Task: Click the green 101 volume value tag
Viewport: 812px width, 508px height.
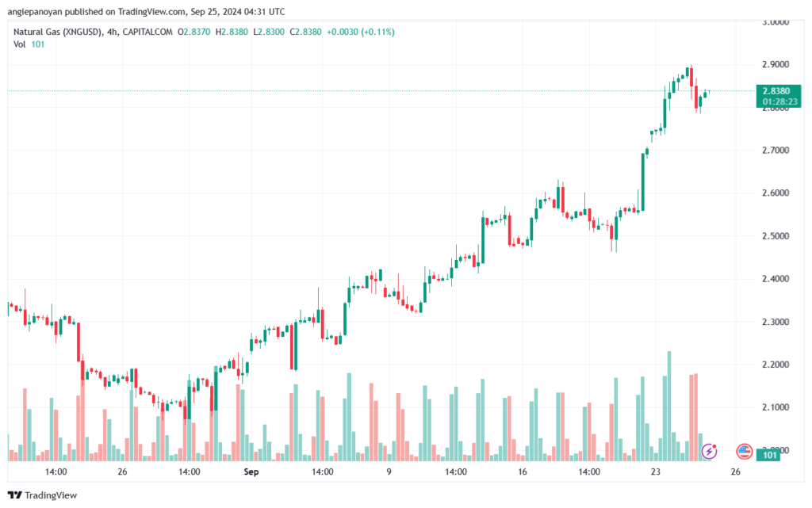Action: [770, 455]
